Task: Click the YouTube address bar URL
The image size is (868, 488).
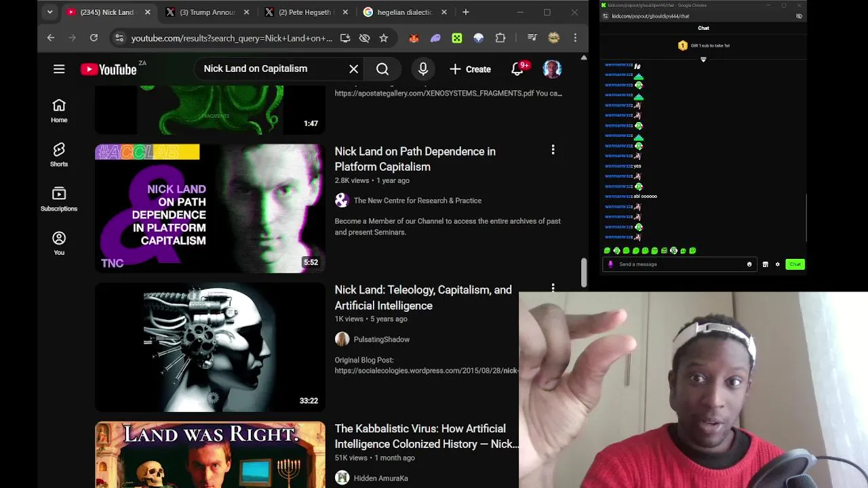Action: point(232,38)
